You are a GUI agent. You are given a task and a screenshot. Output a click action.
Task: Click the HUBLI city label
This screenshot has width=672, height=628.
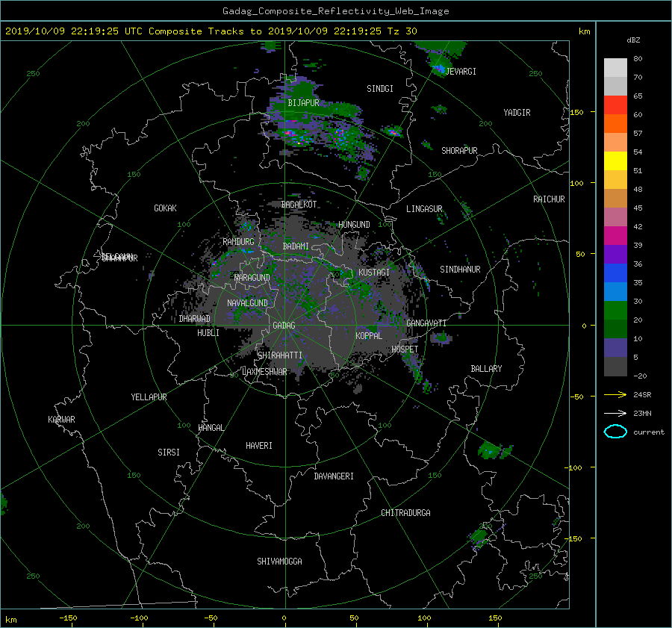tap(208, 333)
